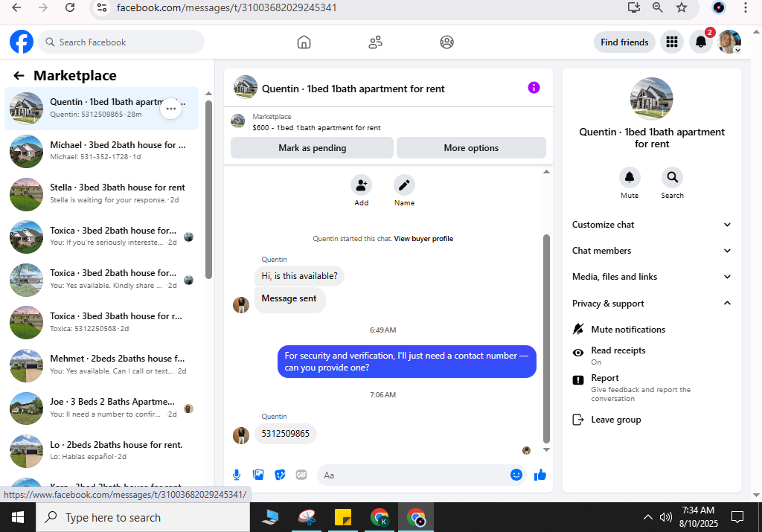Viewport: 762px width, 532px height.
Task: Choose a GIF icon
Action: coord(301,475)
